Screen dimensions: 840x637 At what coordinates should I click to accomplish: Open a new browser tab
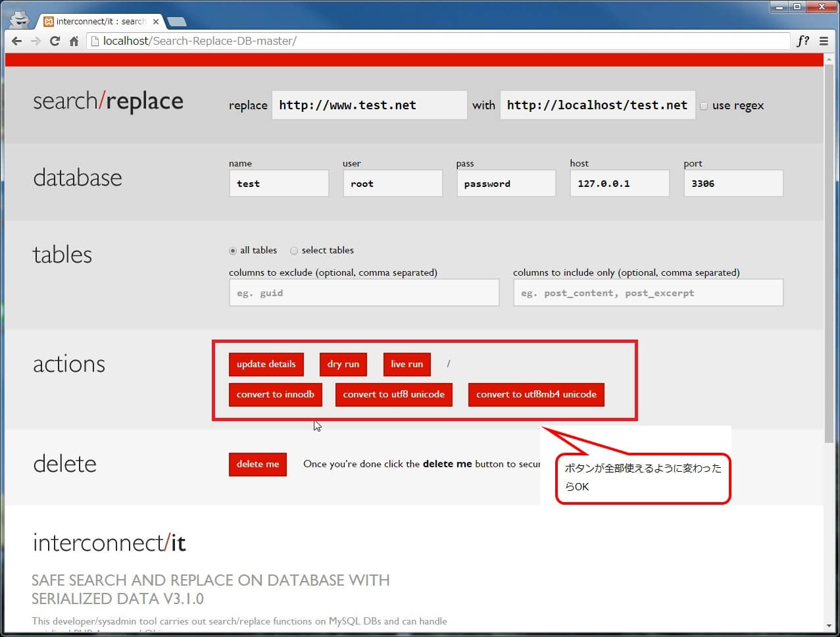tap(176, 22)
